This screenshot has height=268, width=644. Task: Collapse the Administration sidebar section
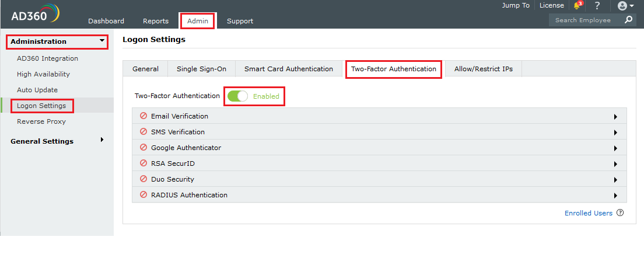click(x=103, y=41)
